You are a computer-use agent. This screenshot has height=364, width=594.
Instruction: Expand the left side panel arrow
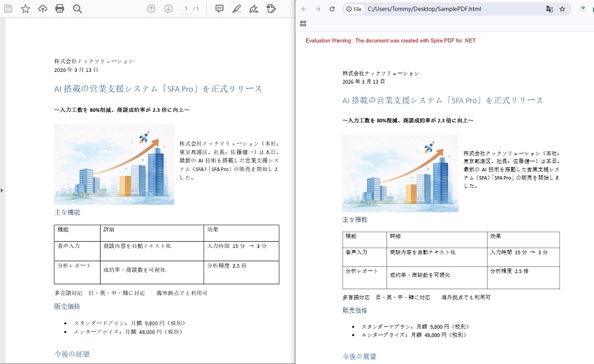point(2,190)
